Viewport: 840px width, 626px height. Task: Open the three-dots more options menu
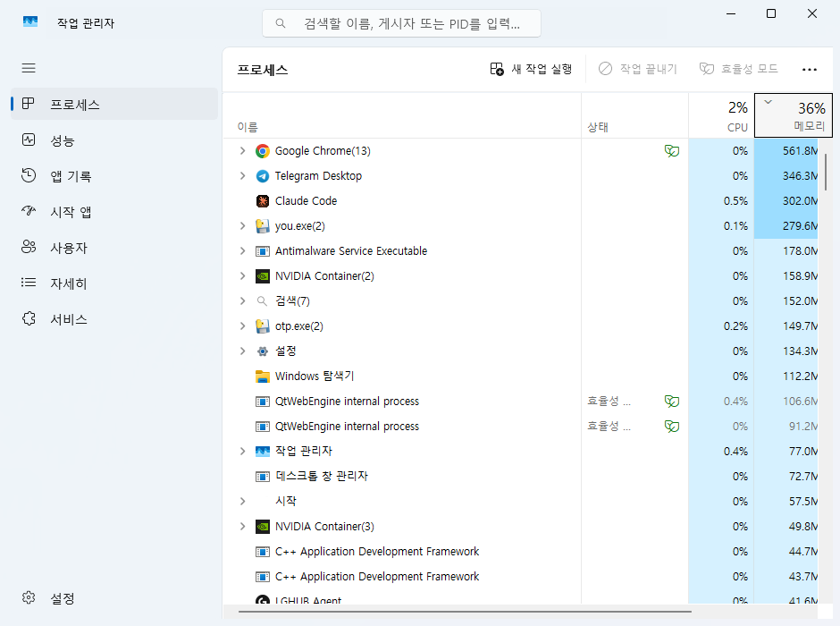click(810, 69)
